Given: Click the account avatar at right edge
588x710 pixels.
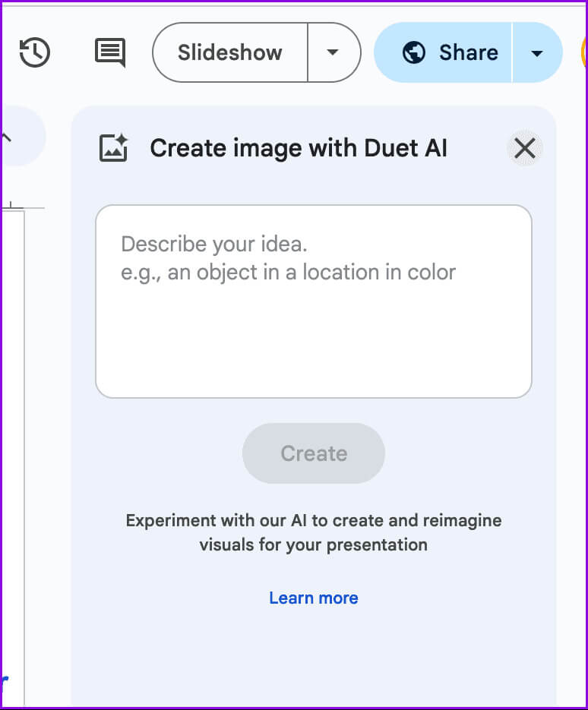Looking at the screenshot, I should coord(583,52).
